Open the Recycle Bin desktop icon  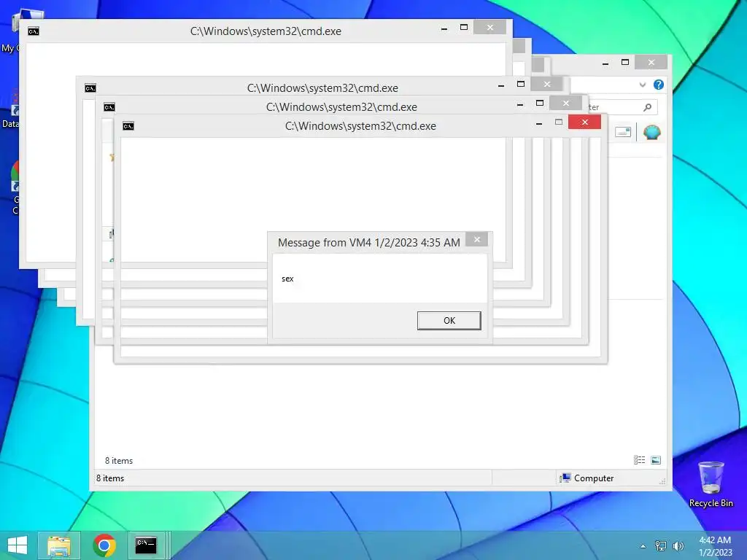[711, 484]
